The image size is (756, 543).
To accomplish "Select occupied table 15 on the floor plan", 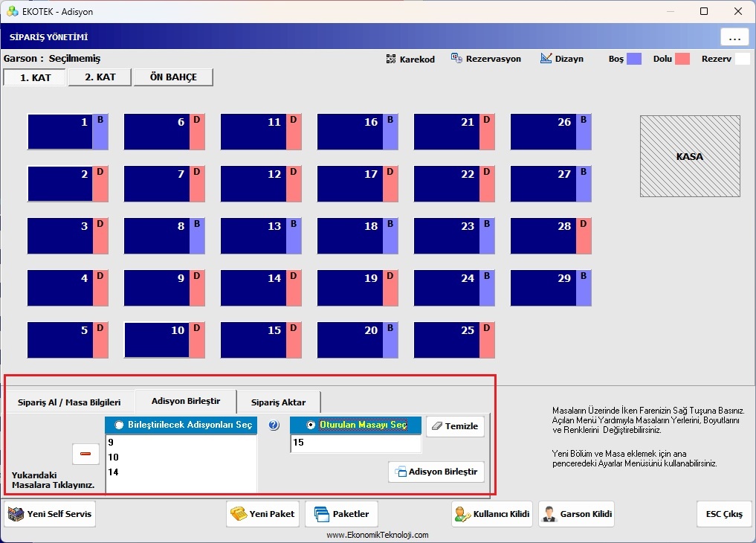I will click(261, 341).
